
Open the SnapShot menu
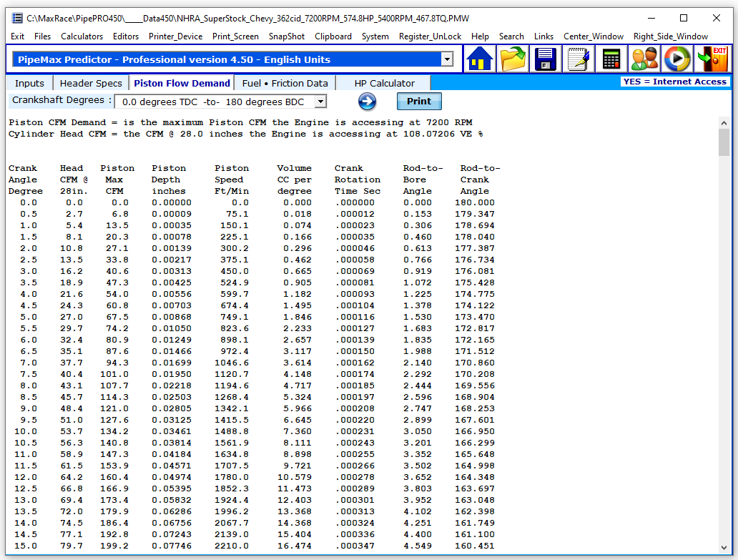tap(287, 36)
